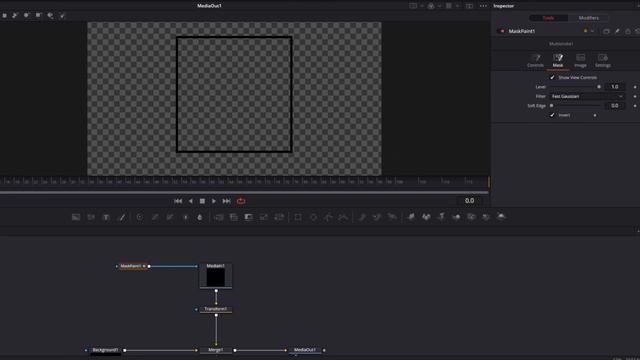640x360 pixels.
Task: Open the Mask tab of MaskPaint1
Action: [558, 60]
